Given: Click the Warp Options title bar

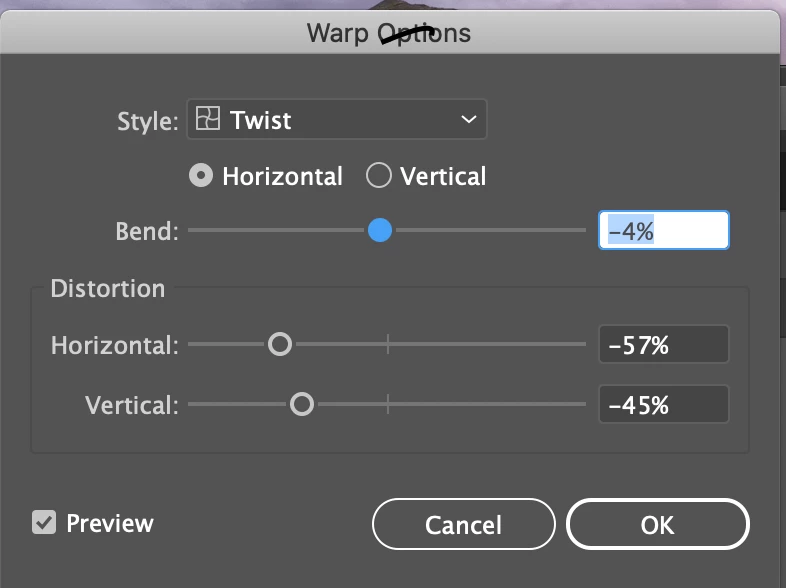Looking at the screenshot, I should pyautogui.click(x=389, y=33).
